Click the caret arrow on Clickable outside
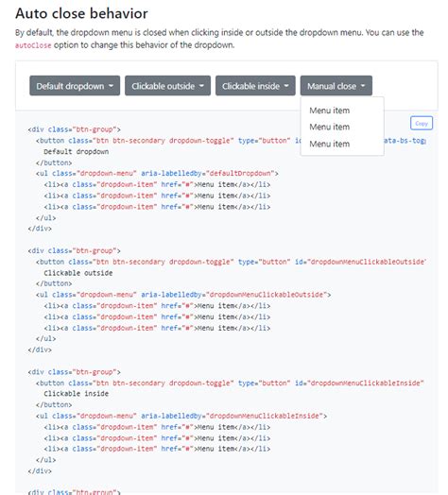The height and width of the screenshot is (495, 448). (x=201, y=86)
